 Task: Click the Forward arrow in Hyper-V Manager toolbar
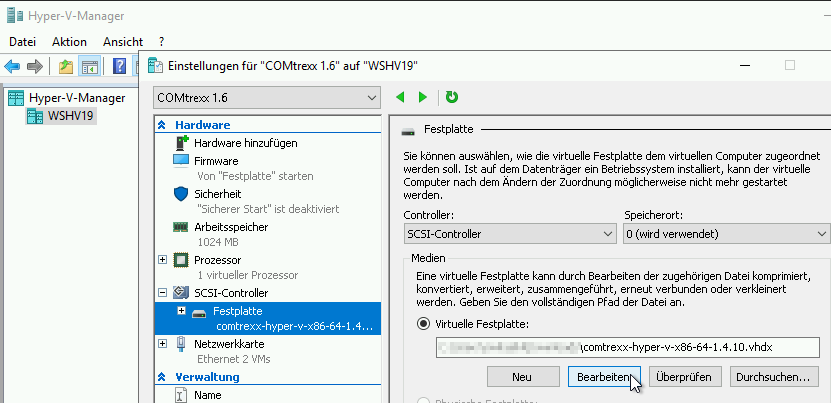click(x=35, y=66)
